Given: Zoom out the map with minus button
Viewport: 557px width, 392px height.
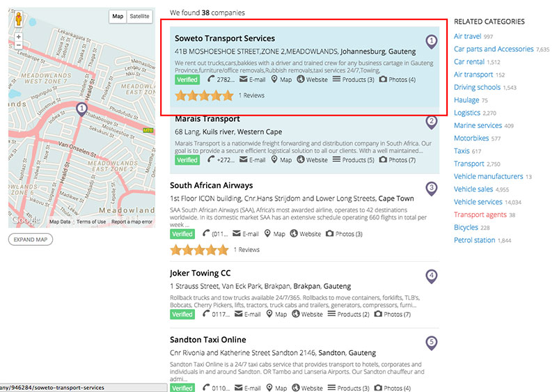Looking at the screenshot, I should (x=19, y=45).
